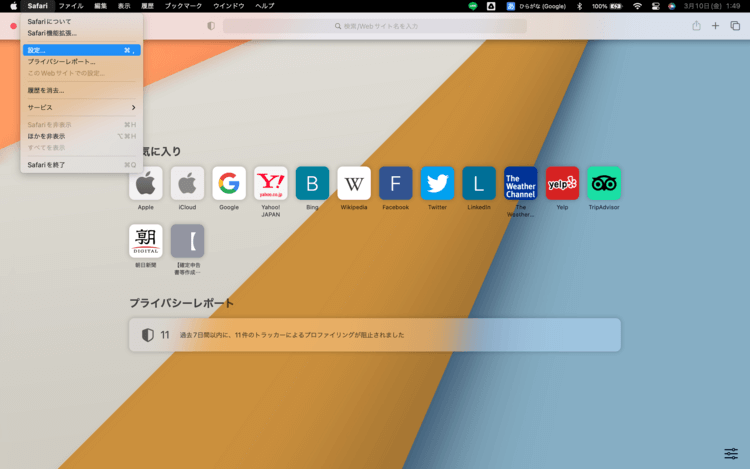Open the 表示 menu

pyautogui.click(x=124, y=6)
